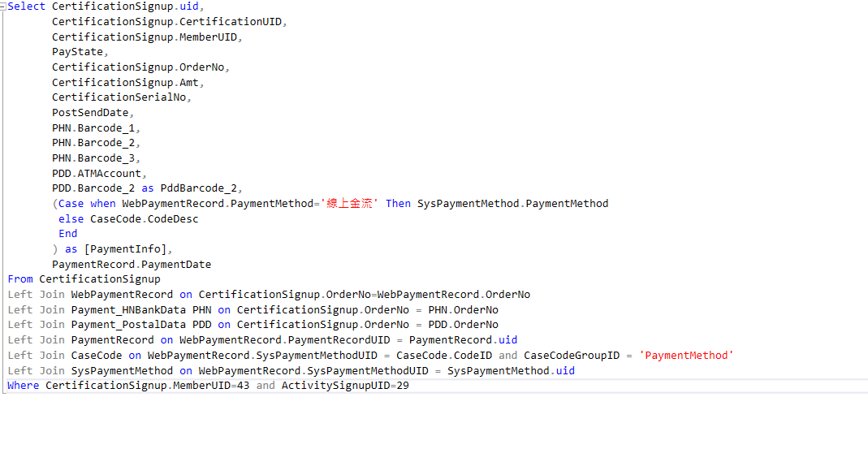Screen dimensions: 868x462
Task: Place cursor on CertificationSerialNo column
Action: 119,97
